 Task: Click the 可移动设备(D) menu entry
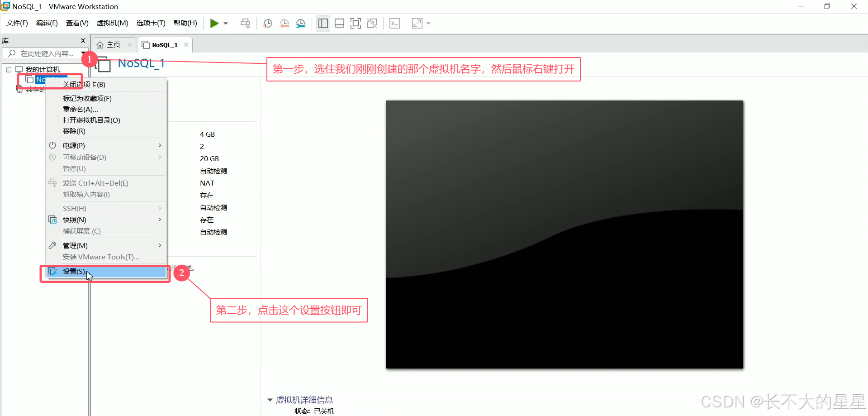pyautogui.click(x=106, y=158)
